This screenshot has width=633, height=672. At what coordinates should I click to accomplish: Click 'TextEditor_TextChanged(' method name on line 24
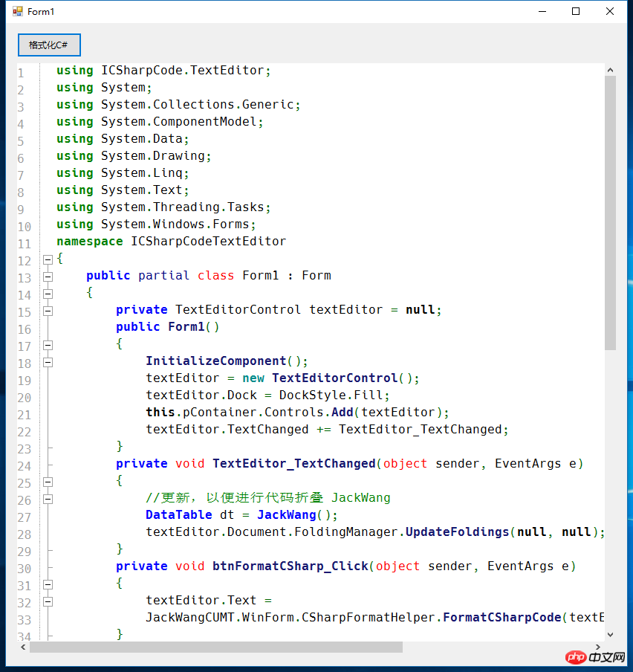[298, 464]
